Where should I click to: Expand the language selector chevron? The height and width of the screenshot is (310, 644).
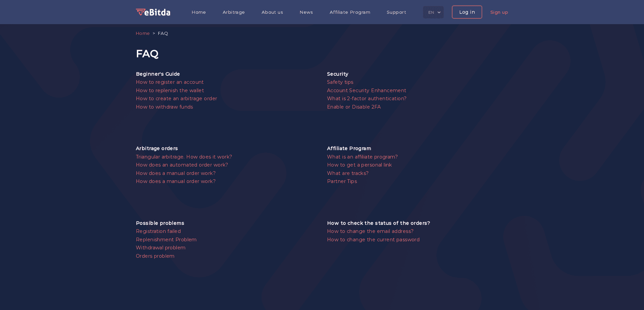point(439,12)
